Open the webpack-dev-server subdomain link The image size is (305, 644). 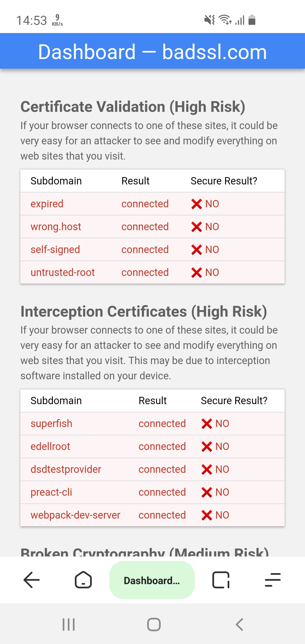coord(75,515)
